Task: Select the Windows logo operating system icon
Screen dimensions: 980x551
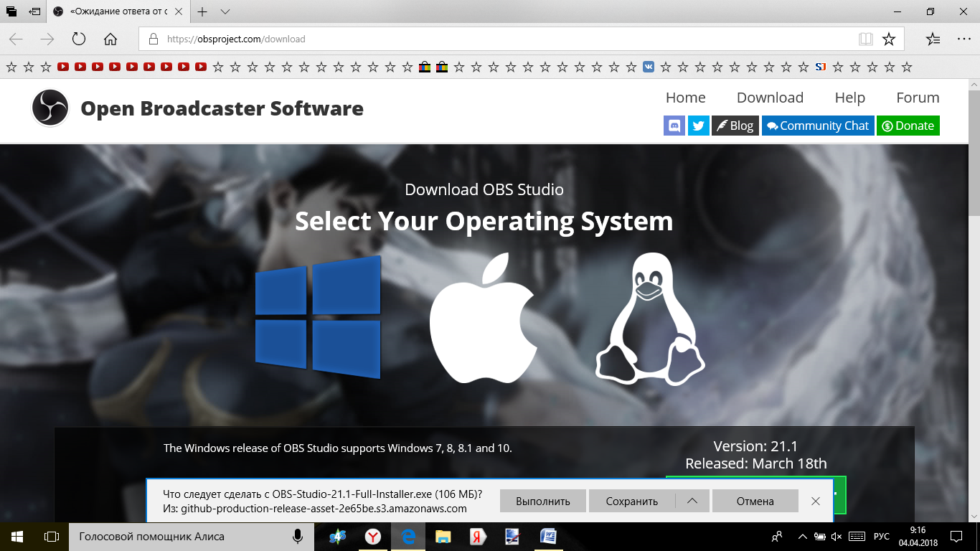Action: (318, 317)
